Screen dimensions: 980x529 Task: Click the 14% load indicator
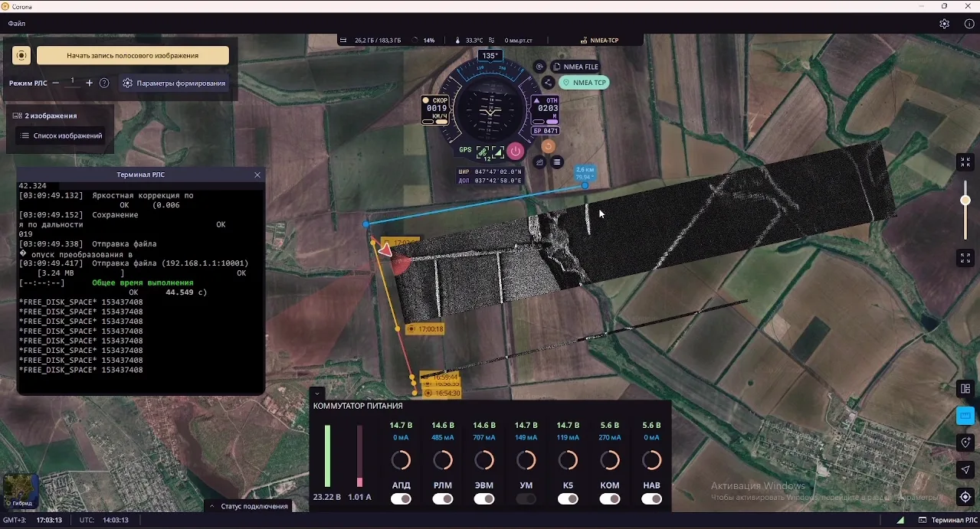(x=424, y=40)
